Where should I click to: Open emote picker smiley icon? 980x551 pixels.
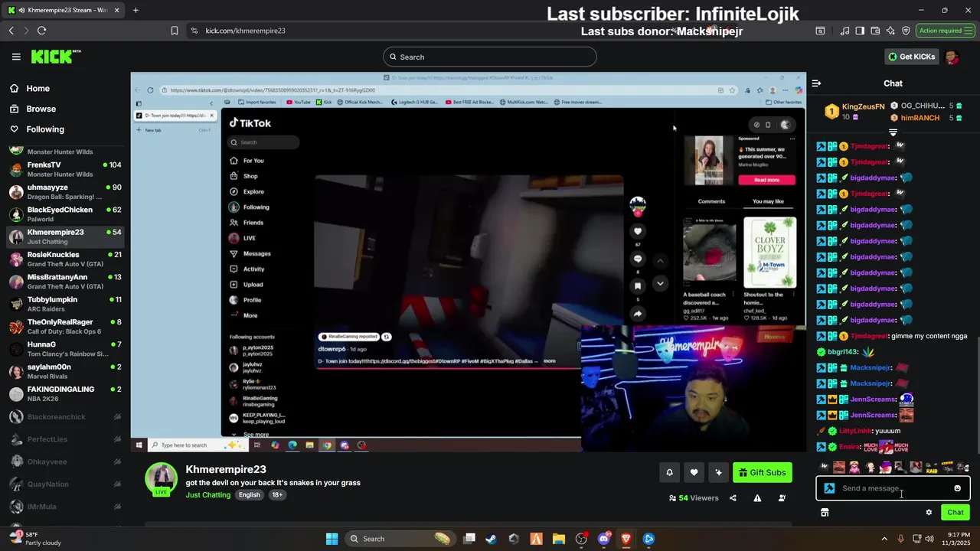(x=957, y=488)
